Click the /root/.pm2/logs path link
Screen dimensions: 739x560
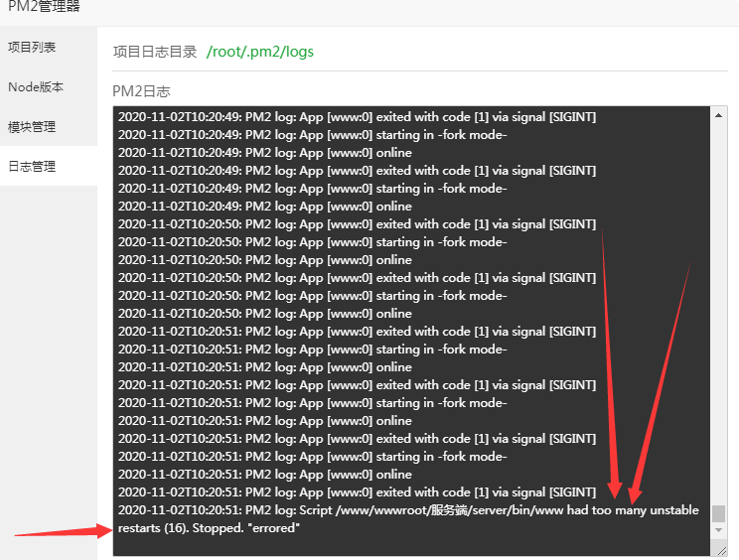coord(259,52)
